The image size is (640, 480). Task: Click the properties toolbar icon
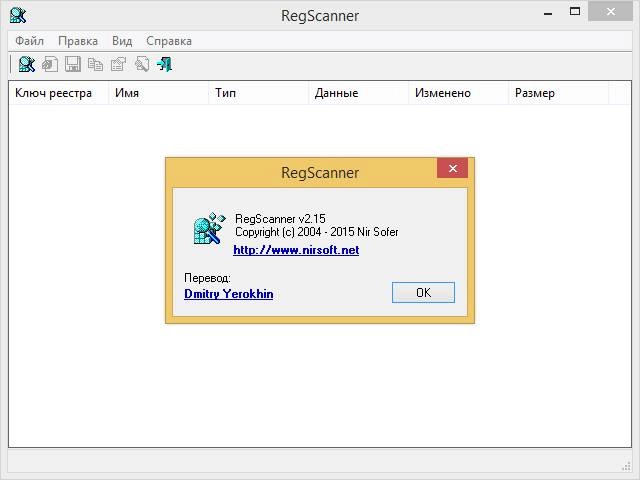pyautogui.click(x=118, y=64)
